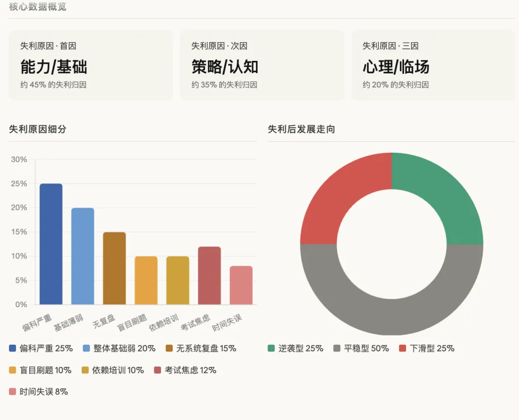
Task: Click the 基础薄弱 bar in the chart
Action: pyautogui.click(x=83, y=257)
